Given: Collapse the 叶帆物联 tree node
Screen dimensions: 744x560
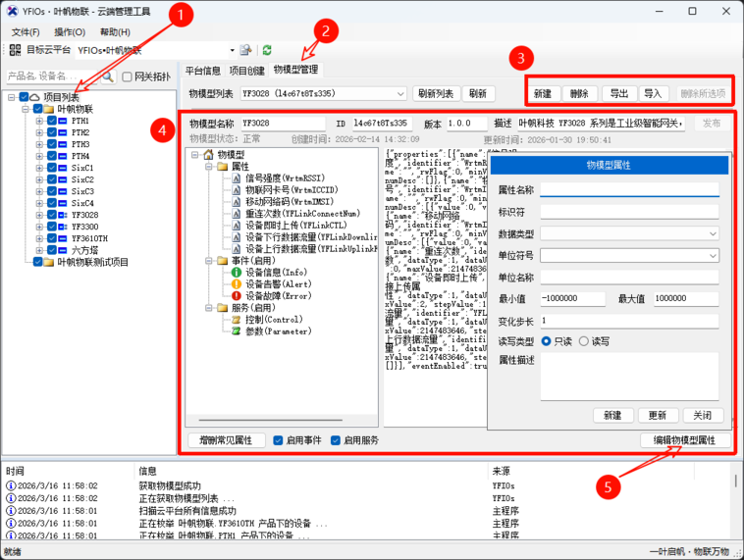Looking at the screenshot, I should pyautogui.click(x=26, y=109).
